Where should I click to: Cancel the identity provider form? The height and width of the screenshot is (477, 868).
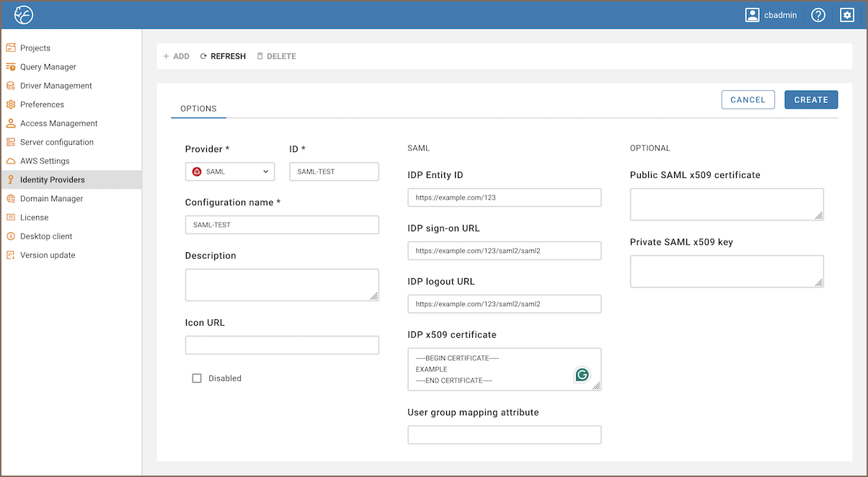pyautogui.click(x=748, y=99)
